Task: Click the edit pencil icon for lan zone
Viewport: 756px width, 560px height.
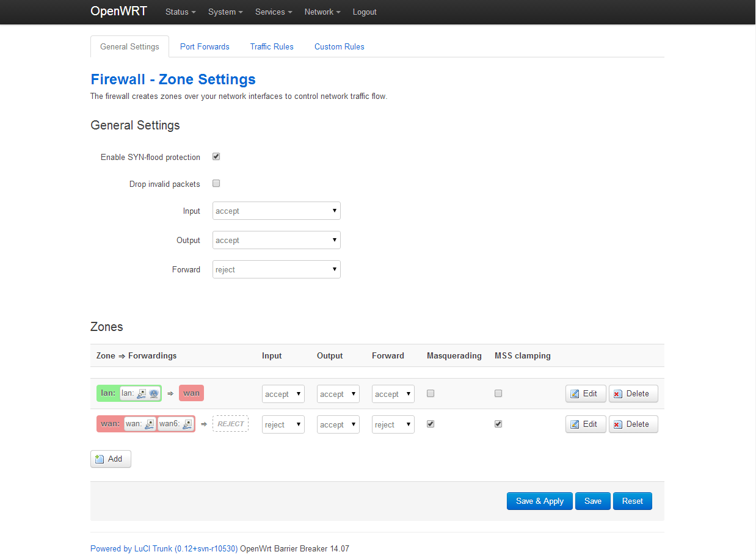Action: pos(575,394)
